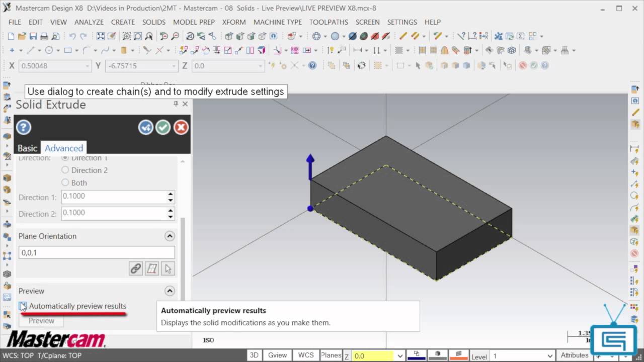Click the green OK checkmark button
644x362 pixels.
[x=163, y=127]
